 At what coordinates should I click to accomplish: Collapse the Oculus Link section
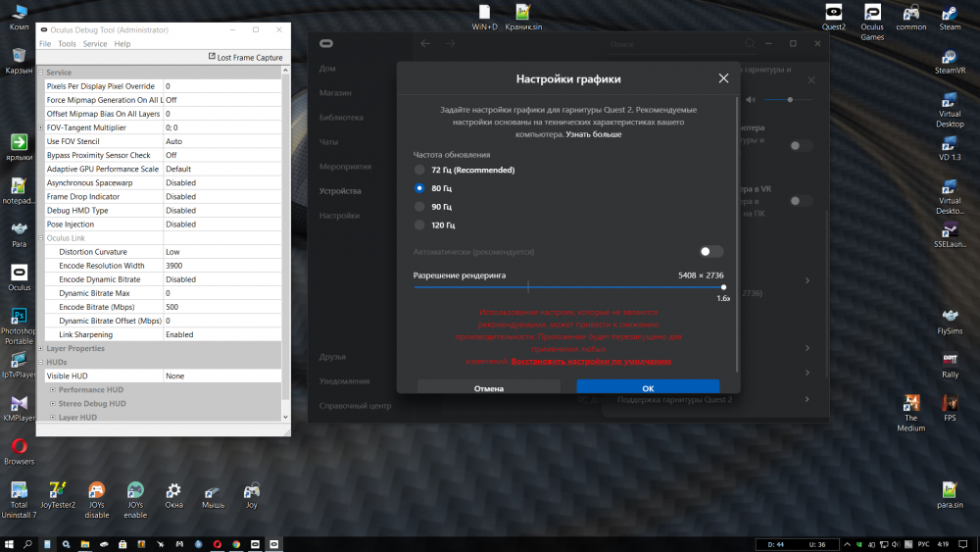pos(40,238)
